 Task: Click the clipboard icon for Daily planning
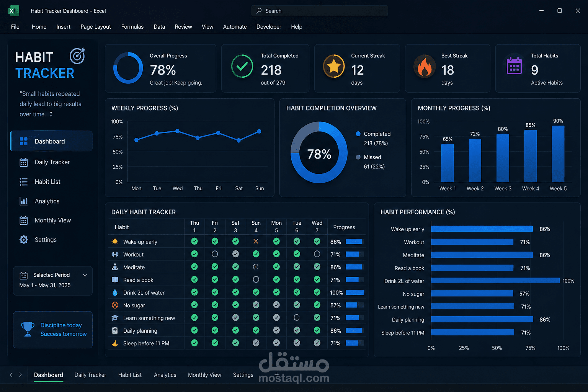115,330
